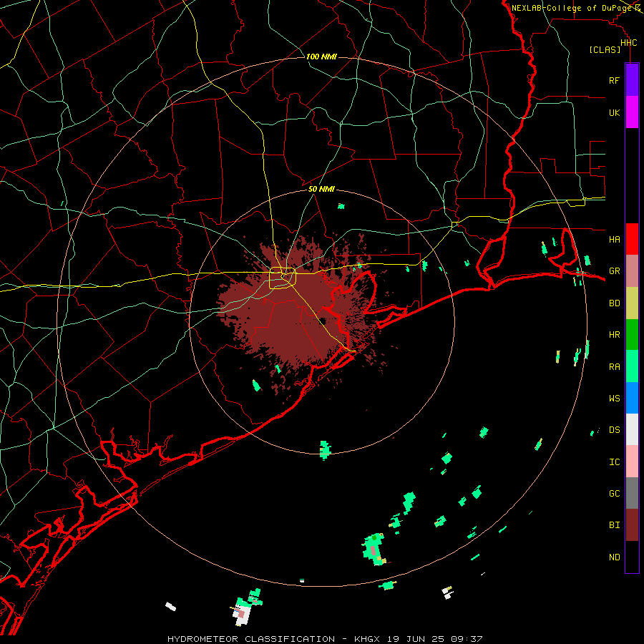The width and height of the screenshot is (644, 644).
Task: Select the GR legend color block
Action: coord(632,271)
